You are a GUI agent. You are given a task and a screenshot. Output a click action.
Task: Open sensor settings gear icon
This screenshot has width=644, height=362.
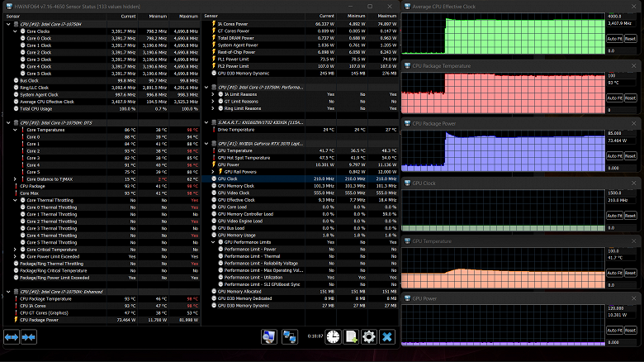369,337
